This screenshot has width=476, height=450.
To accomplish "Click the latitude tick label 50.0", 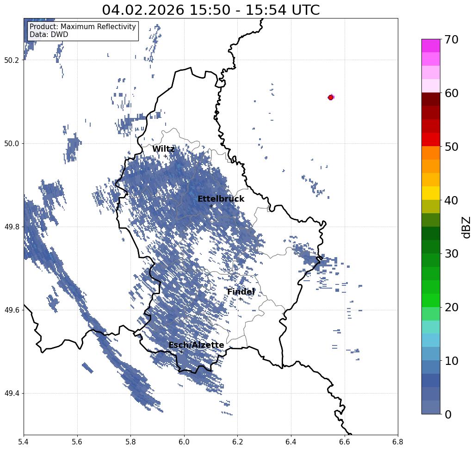I will (x=12, y=143).
